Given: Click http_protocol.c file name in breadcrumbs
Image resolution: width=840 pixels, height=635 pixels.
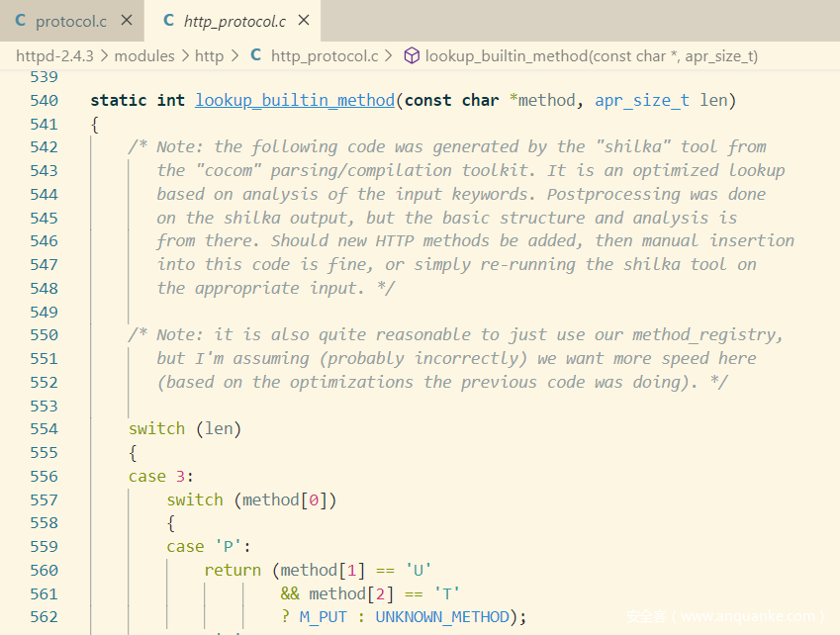Looking at the screenshot, I should point(325,55).
